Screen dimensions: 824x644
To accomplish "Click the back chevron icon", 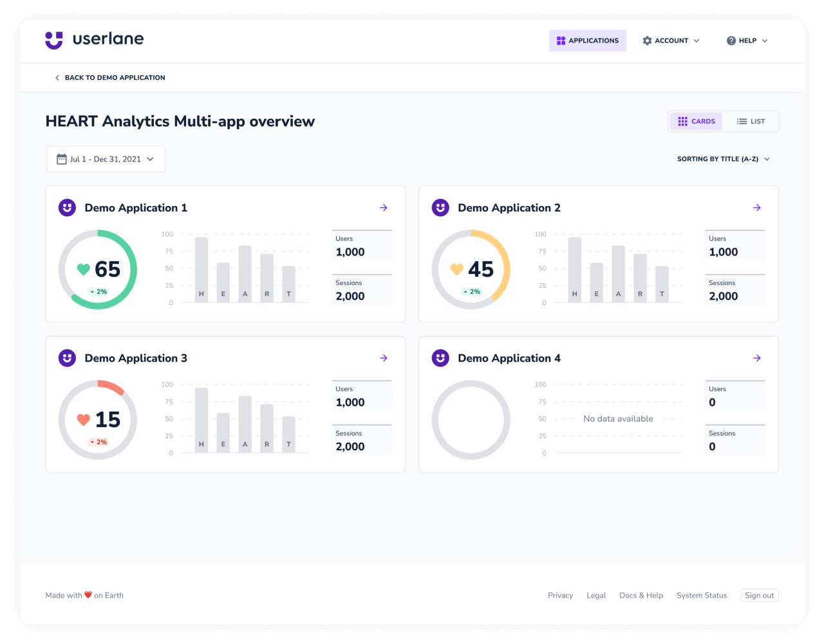I will 57,78.
